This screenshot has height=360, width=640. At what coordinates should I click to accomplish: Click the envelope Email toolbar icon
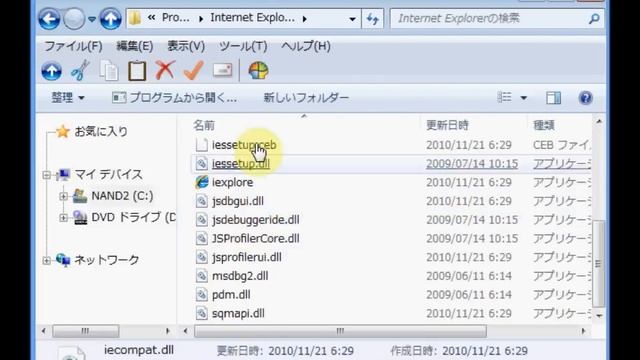222,71
